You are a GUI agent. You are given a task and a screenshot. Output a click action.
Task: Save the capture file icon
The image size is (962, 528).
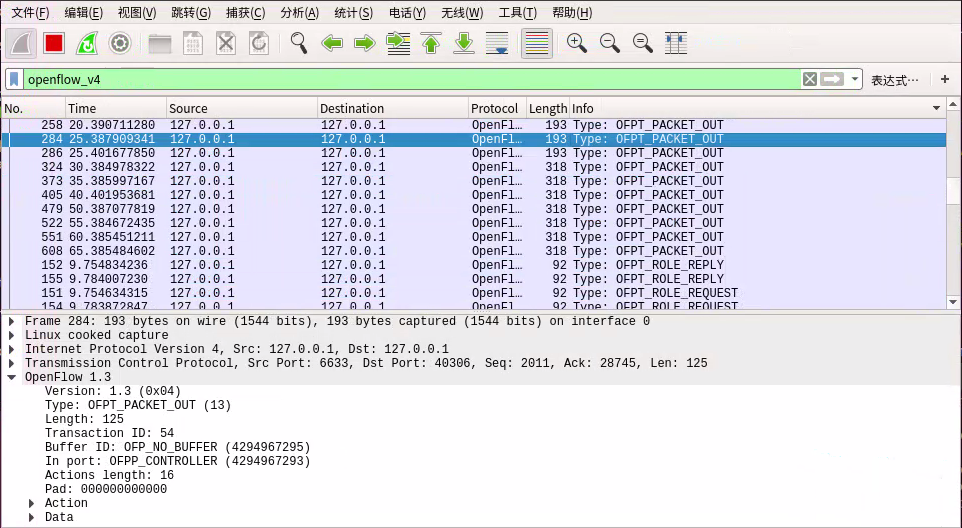(193, 43)
